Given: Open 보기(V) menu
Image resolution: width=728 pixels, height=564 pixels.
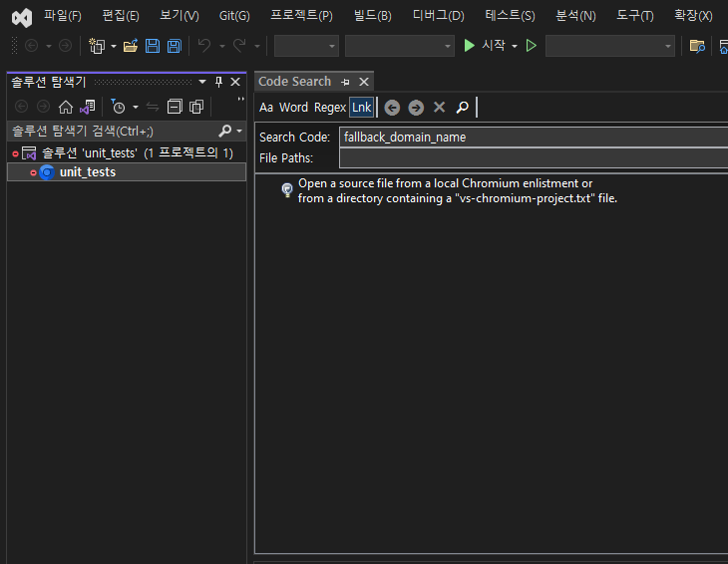Looking at the screenshot, I should [180, 16].
